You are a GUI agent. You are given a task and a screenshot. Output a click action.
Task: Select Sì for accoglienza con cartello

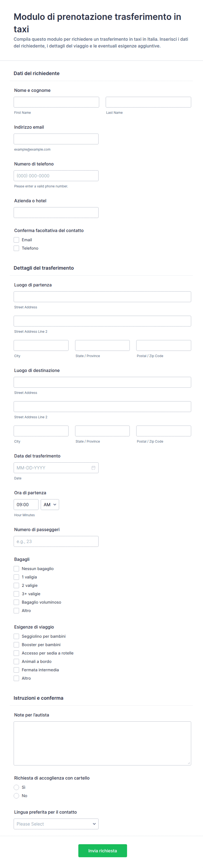[x=16, y=787]
